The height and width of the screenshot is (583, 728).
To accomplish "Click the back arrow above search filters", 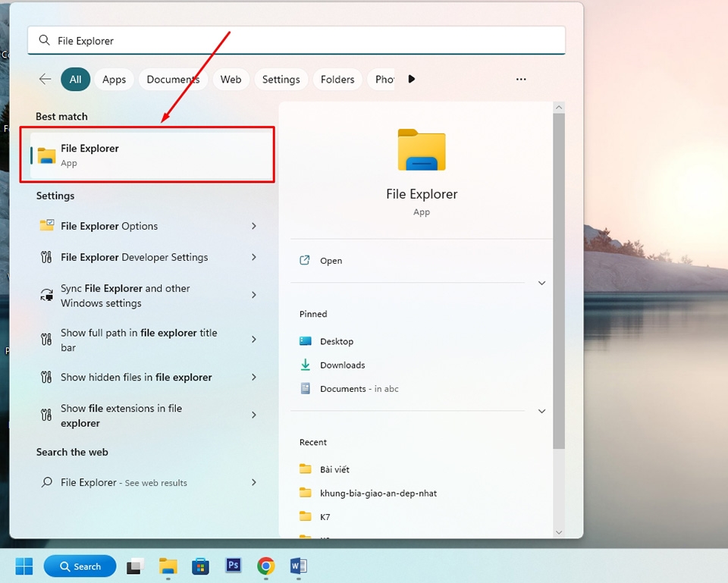I will click(45, 79).
